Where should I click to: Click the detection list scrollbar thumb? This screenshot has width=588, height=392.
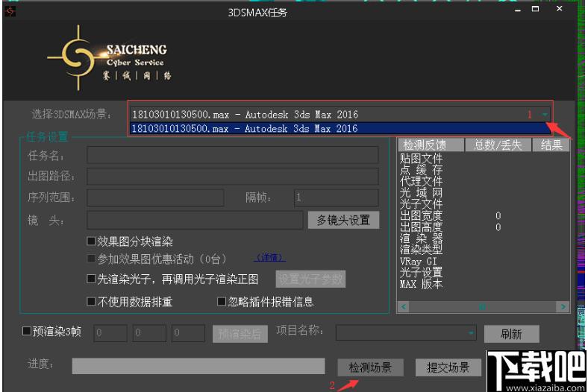pos(482,307)
